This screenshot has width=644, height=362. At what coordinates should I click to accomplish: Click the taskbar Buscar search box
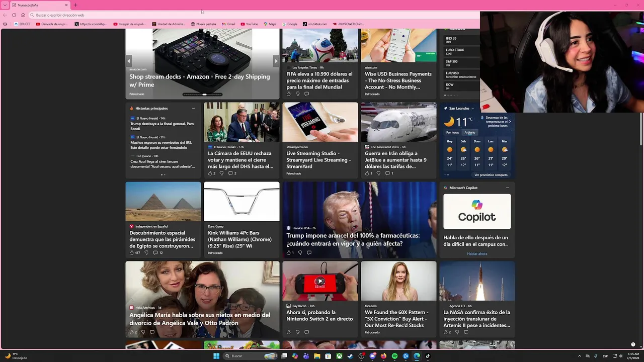click(x=251, y=356)
